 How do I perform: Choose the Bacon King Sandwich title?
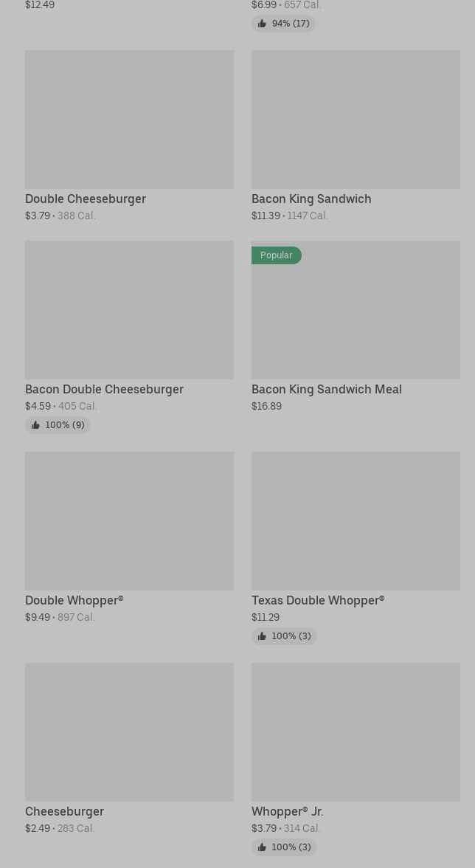coord(311,199)
